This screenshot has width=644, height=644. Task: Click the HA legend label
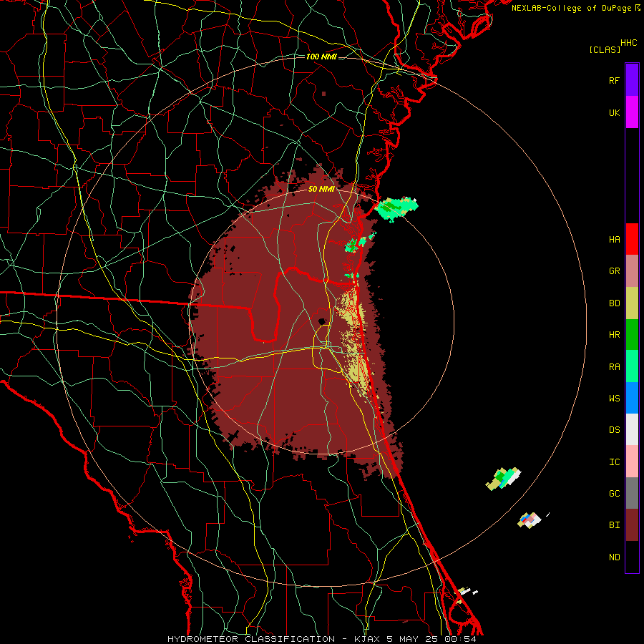pos(614,240)
